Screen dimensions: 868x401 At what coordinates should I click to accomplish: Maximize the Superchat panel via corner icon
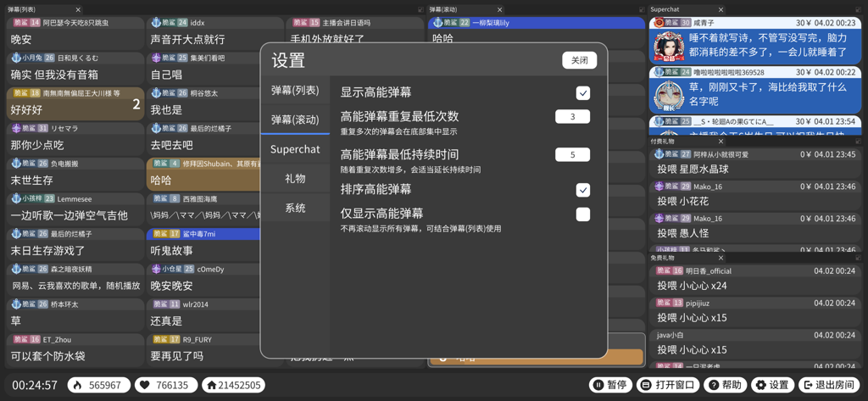pyautogui.click(x=859, y=9)
